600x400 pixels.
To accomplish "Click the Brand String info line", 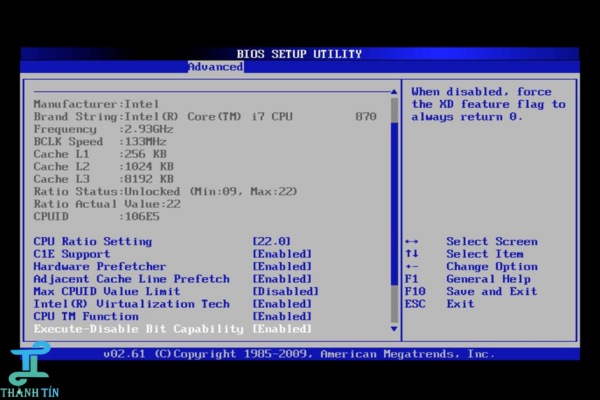I will (x=205, y=116).
